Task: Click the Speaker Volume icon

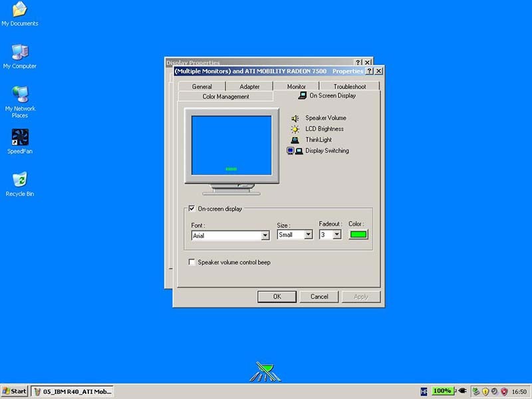Action: tap(295, 118)
